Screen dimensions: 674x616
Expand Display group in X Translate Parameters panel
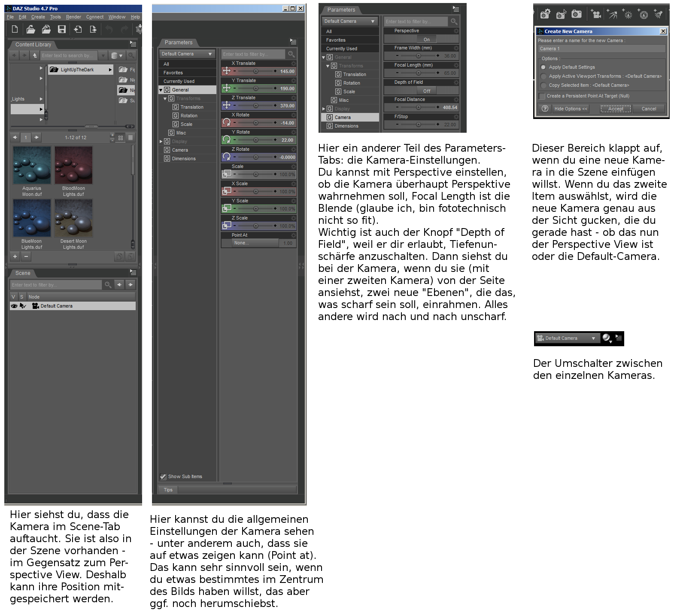pos(161,142)
